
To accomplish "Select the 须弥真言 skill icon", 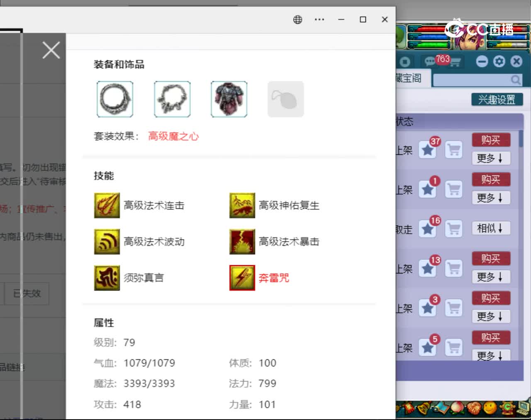I will 107,278.
